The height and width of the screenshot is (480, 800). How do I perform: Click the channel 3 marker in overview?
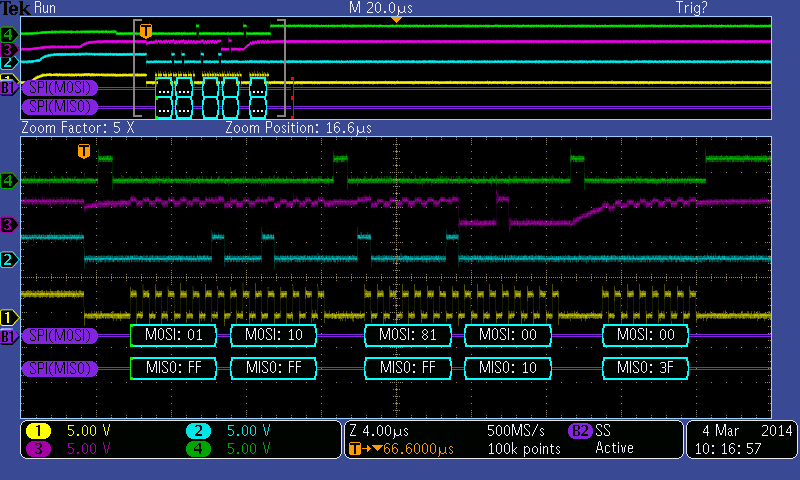(8, 49)
